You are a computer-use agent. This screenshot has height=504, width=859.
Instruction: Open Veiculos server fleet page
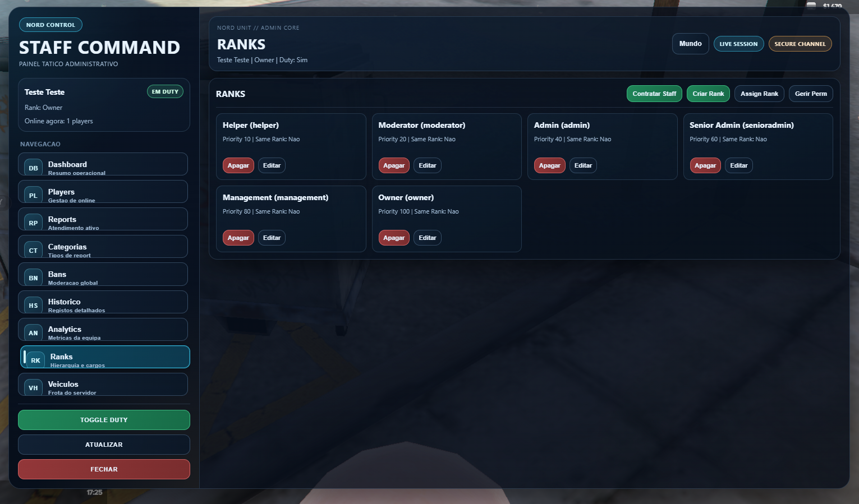click(103, 385)
